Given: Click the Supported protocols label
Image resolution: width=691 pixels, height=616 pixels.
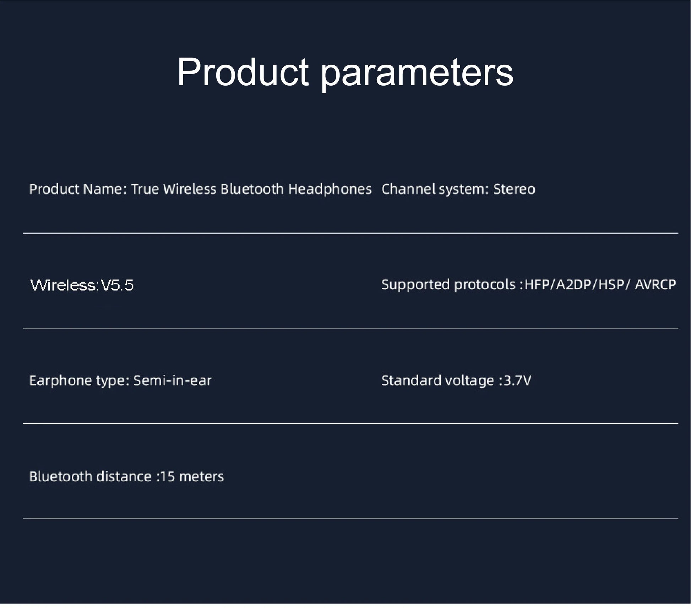Looking at the screenshot, I should click(x=448, y=285).
